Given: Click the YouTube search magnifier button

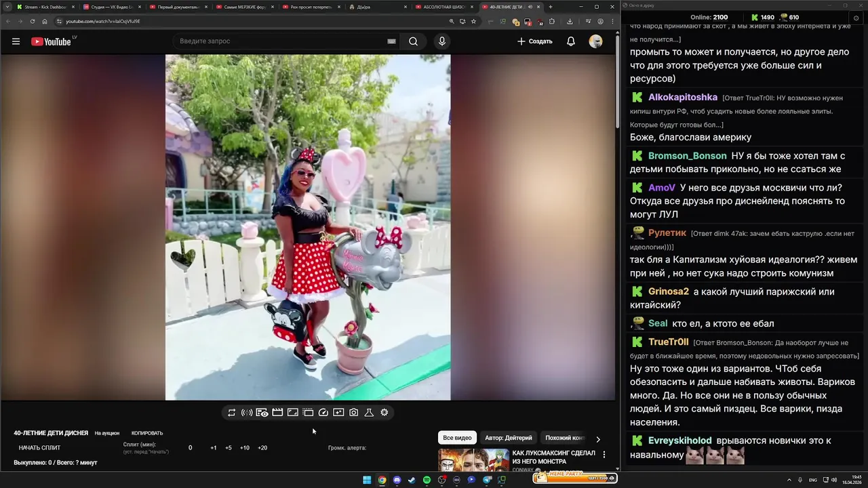Looking at the screenshot, I should (x=413, y=41).
